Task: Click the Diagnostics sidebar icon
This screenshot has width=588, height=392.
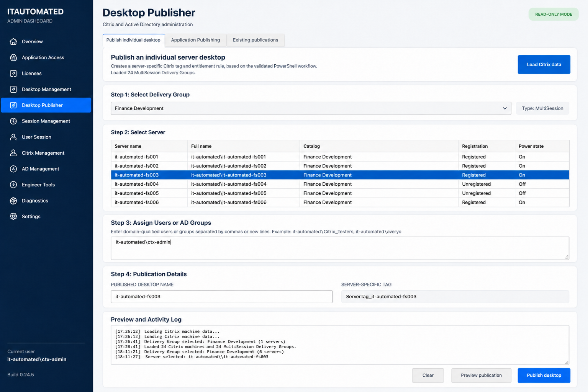Action: tap(13, 201)
